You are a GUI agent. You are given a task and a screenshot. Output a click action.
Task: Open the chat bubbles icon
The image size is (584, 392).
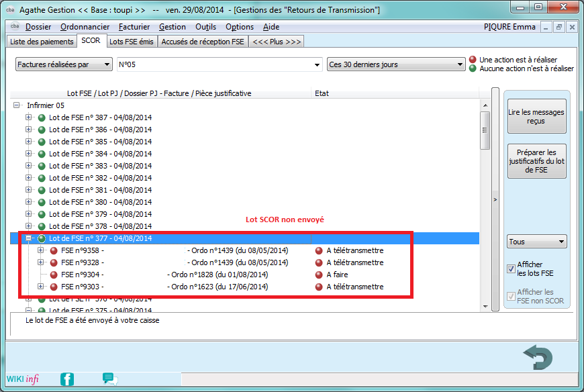click(x=110, y=379)
